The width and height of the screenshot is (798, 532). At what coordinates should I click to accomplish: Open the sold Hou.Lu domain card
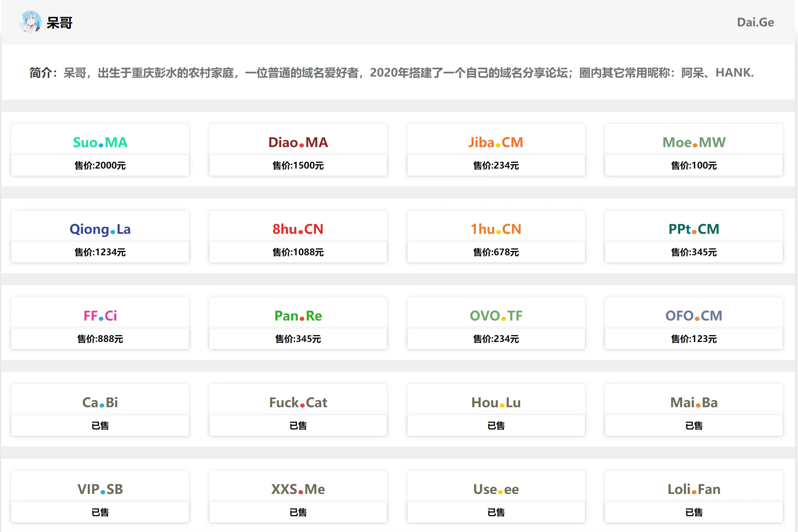[x=496, y=402]
